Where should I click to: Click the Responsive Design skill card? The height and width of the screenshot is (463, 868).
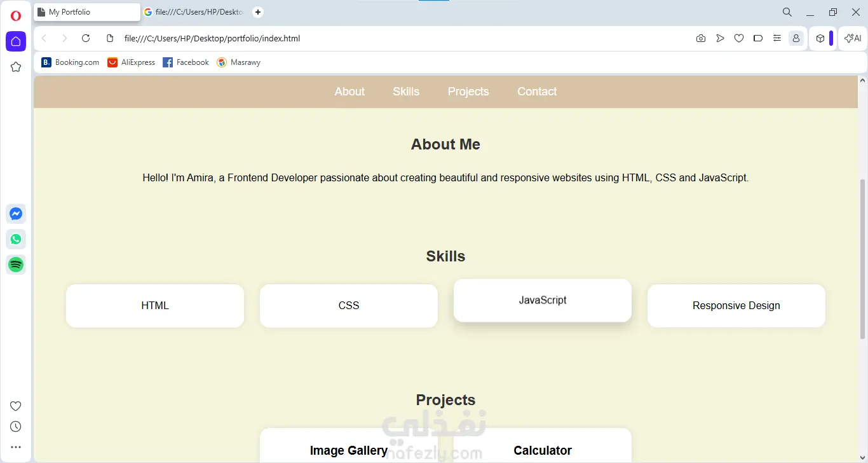[736, 306]
